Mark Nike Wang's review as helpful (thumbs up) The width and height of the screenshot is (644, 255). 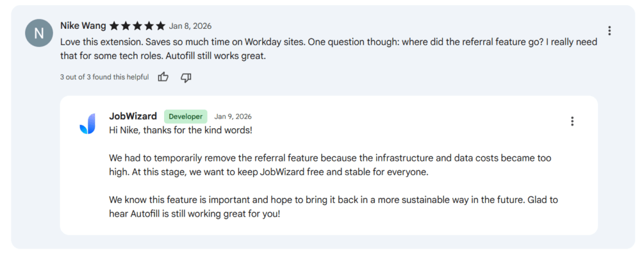(x=164, y=77)
